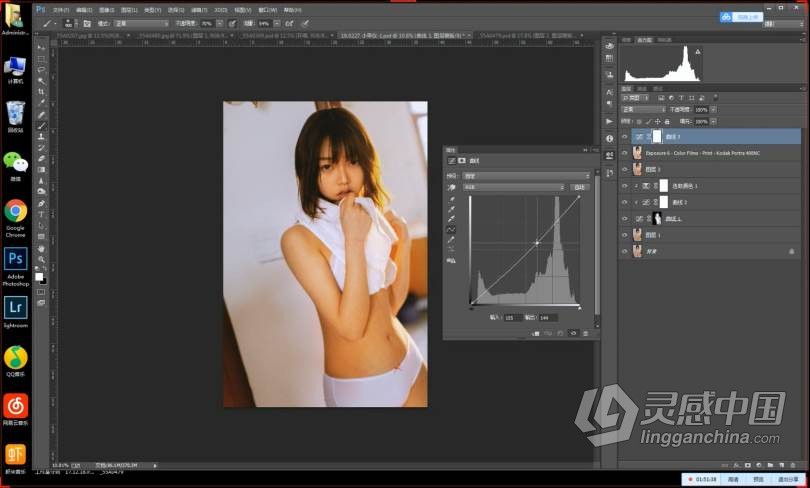Image resolution: width=810 pixels, height=488 pixels.
Task: Open the layer Fill slider arrow
Action: [x=713, y=122]
